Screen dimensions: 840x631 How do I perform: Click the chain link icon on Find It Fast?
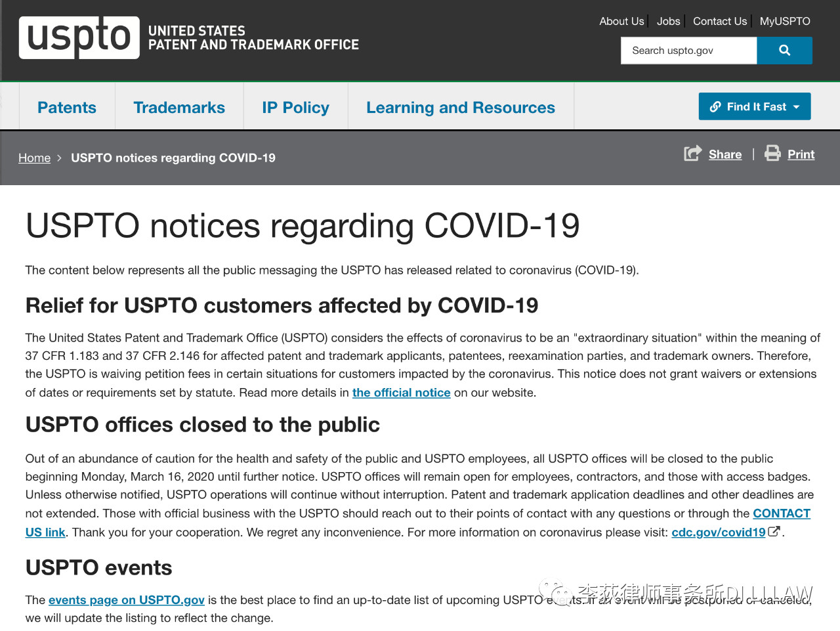pos(715,106)
